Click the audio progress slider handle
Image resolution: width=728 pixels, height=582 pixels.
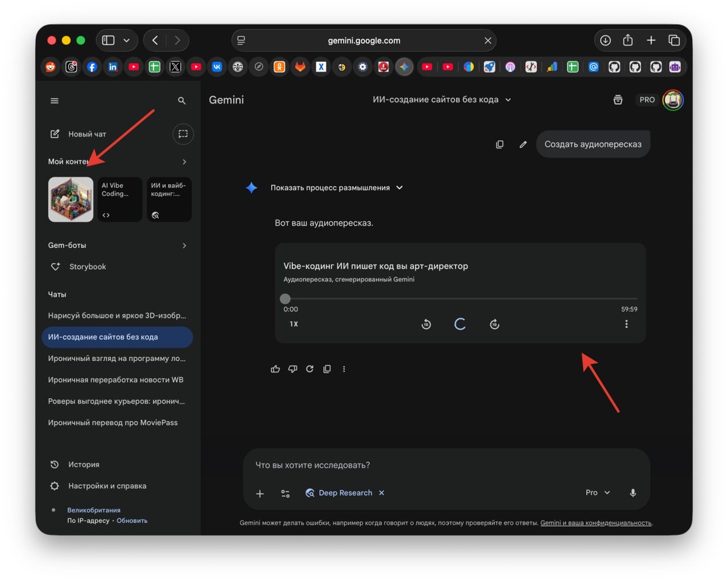coord(285,299)
